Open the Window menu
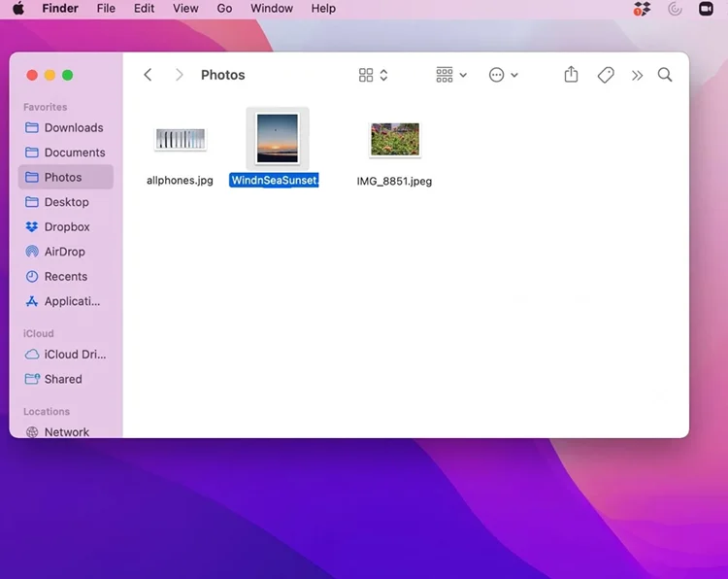This screenshot has height=579, width=728. tap(272, 9)
